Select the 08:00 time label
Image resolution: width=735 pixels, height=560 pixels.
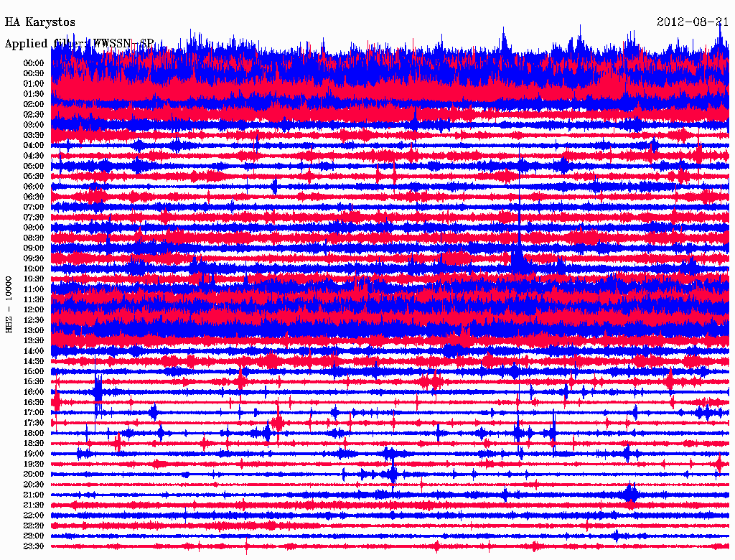coord(33,228)
